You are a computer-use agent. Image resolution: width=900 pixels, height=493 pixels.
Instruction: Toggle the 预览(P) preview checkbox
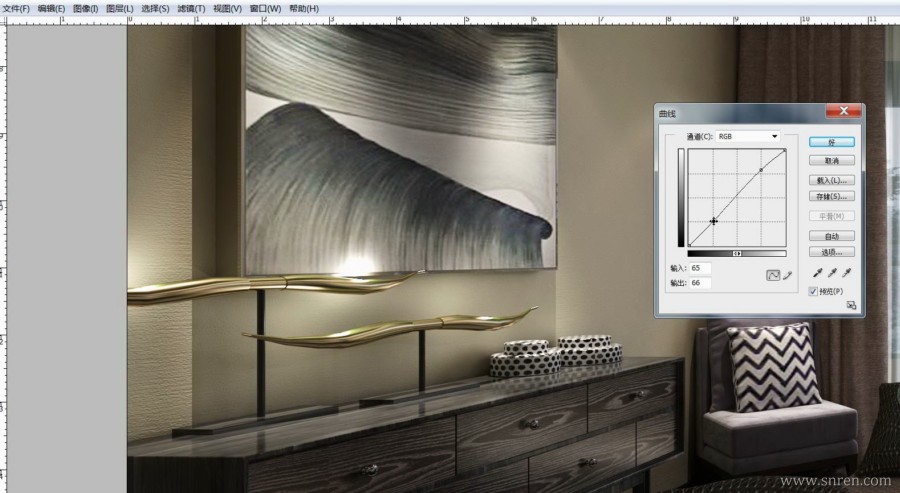click(813, 292)
